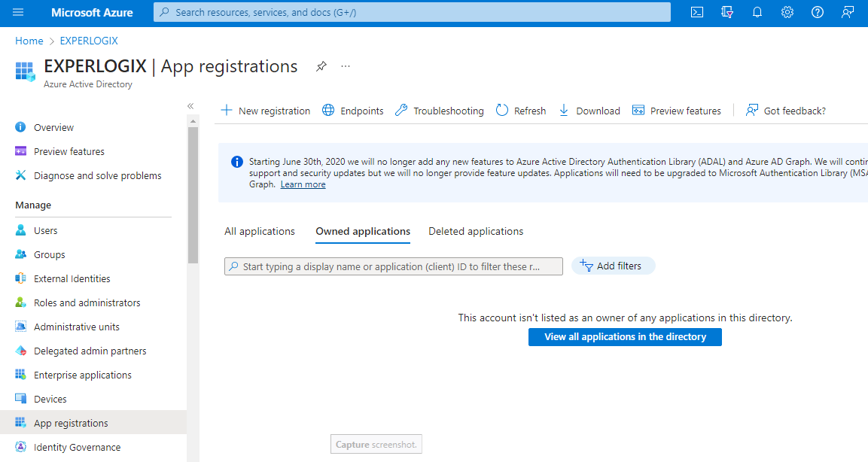Click the Enterprise applications icon

(20, 375)
